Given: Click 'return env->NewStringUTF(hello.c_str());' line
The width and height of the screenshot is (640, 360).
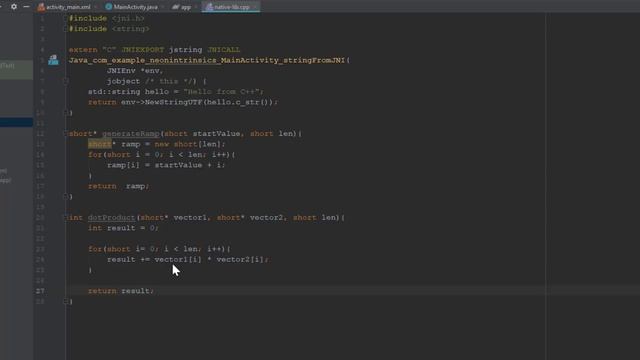Looking at the screenshot, I should 183,102.
